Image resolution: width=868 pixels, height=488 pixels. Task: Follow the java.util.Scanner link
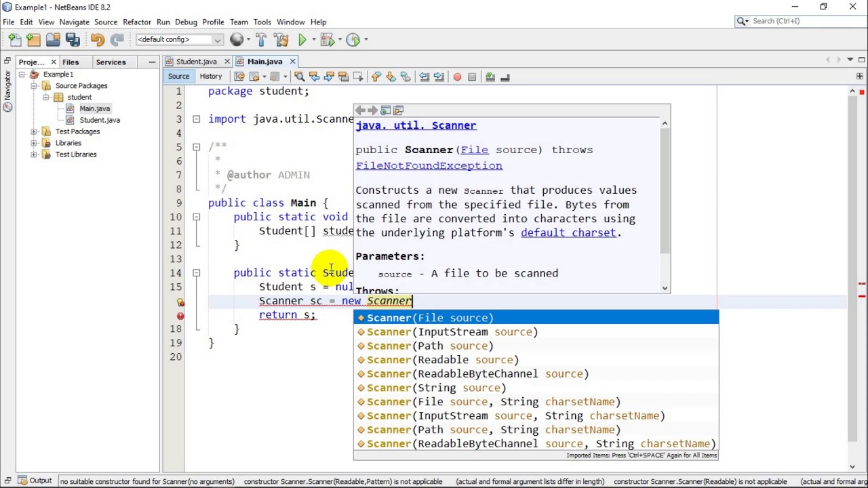(416, 125)
